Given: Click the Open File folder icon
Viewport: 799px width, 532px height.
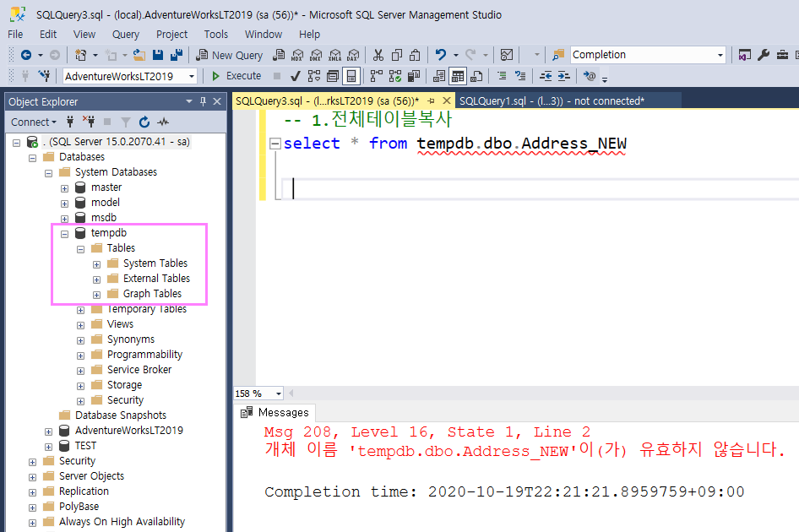Looking at the screenshot, I should (x=139, y=55).
